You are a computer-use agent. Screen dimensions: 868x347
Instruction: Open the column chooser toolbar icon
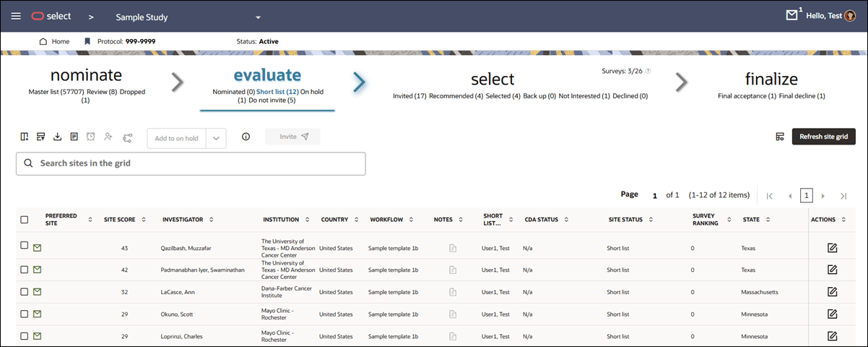click(25, 136)
